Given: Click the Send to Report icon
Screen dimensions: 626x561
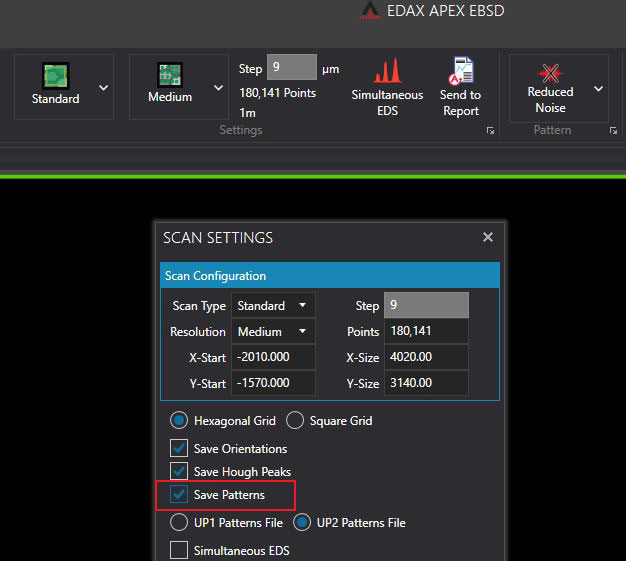Looking at the screenshot, I should tap(461, 74).
